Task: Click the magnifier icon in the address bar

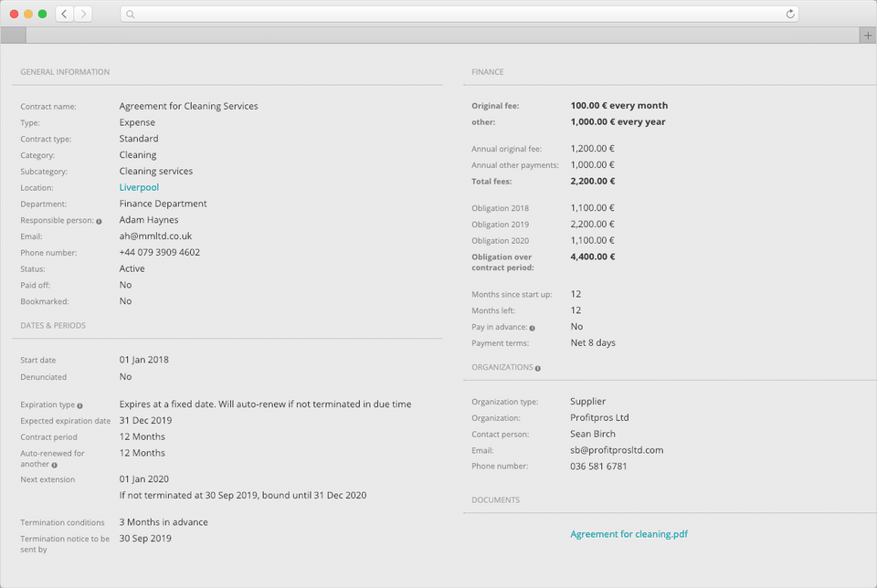Action: 131,14
